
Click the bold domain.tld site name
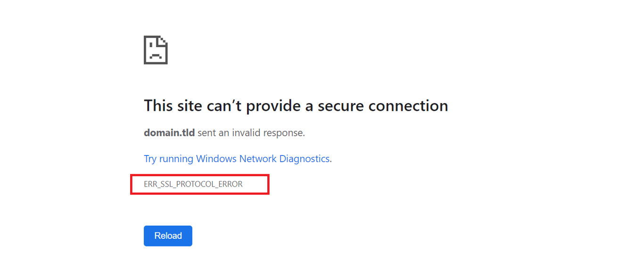(169, 132)
